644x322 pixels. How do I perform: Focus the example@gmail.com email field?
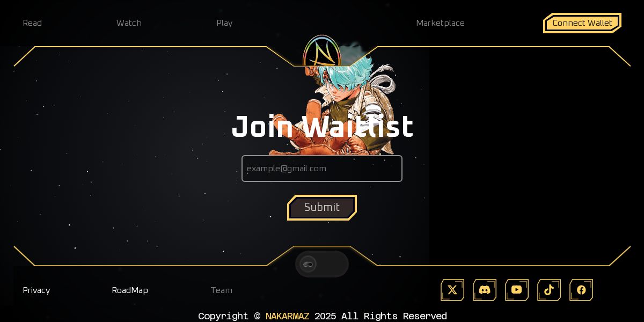click(322, 169)
